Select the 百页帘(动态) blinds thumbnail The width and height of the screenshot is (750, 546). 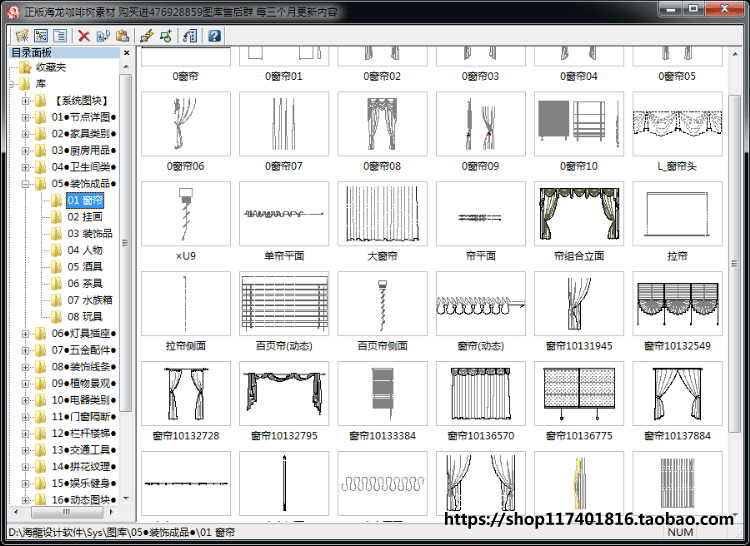pos(284,304)
